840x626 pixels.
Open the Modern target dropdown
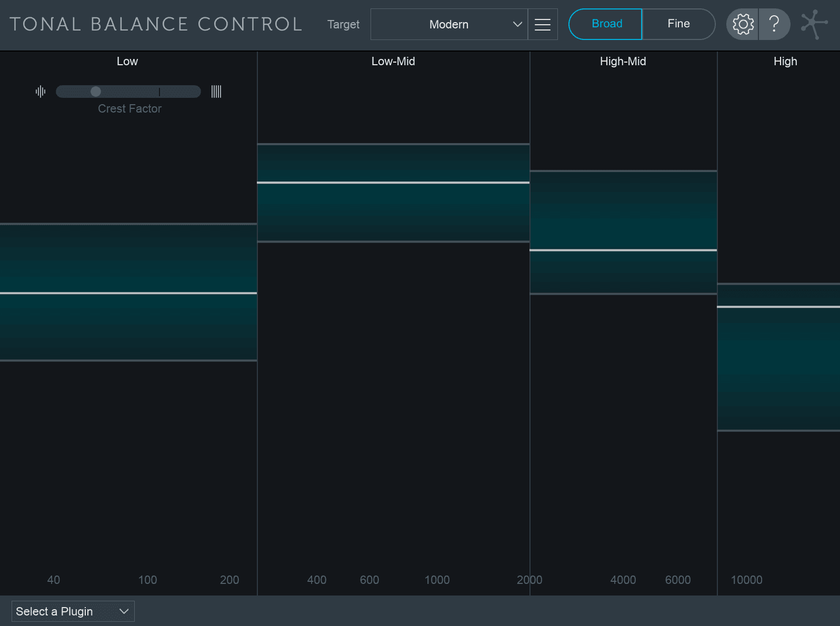(x=449, y=24)
